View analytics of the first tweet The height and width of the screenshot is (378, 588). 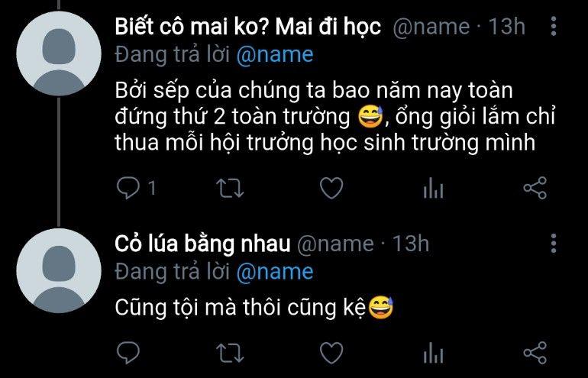433,188
